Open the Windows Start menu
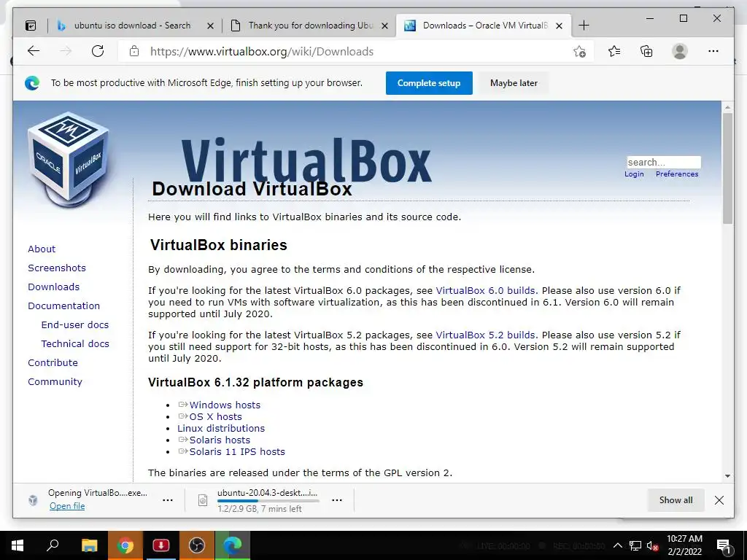Viewport: 747px width, 560px height. tap(18, 545)
